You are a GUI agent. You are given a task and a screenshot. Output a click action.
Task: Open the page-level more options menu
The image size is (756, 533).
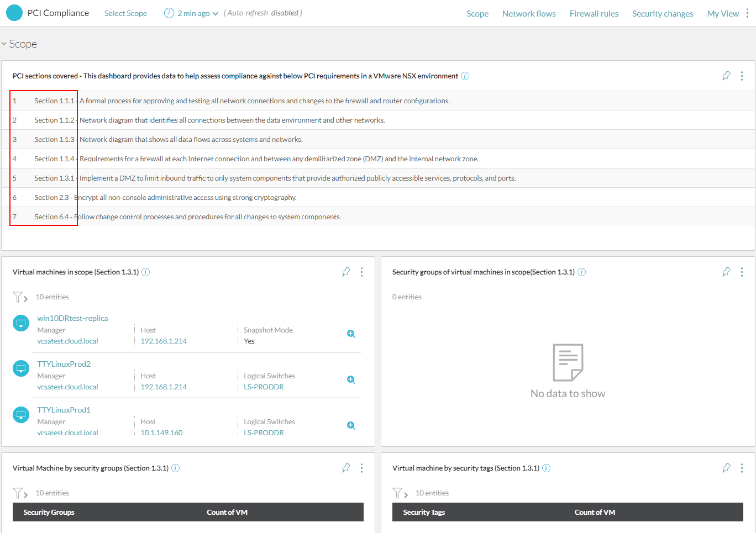pos(747,13)
